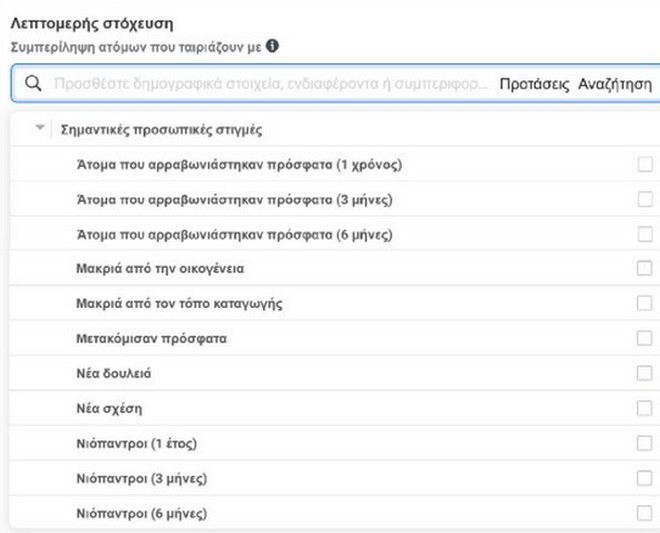
Task: Enable Μακριά από την οικογένεια checkbox
Action: (645, 269)
